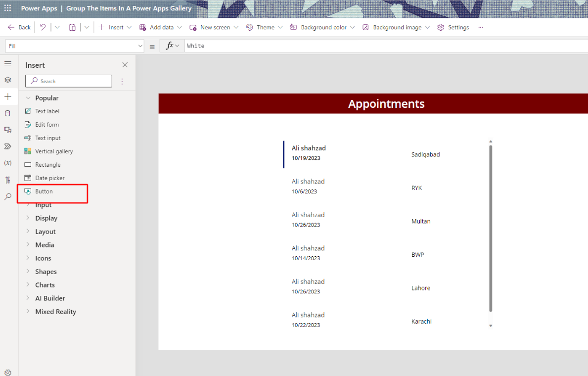Select the Insert plus icon in sidebar
The width and height of the screenshot is (588, 376).
pos(8,96)
